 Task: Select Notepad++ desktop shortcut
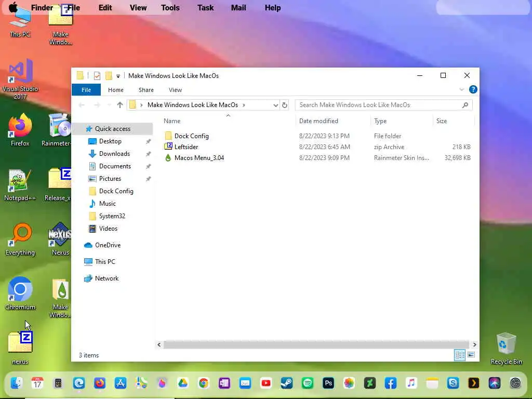click(x=20, y=185)
